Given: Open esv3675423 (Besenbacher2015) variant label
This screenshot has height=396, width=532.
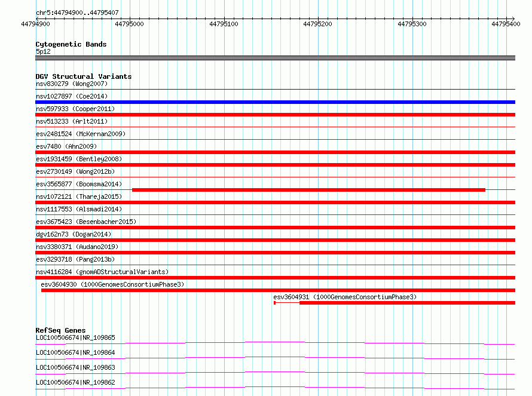Looking at the screenshot, I should pyautogui.click(x=86, y=222).
